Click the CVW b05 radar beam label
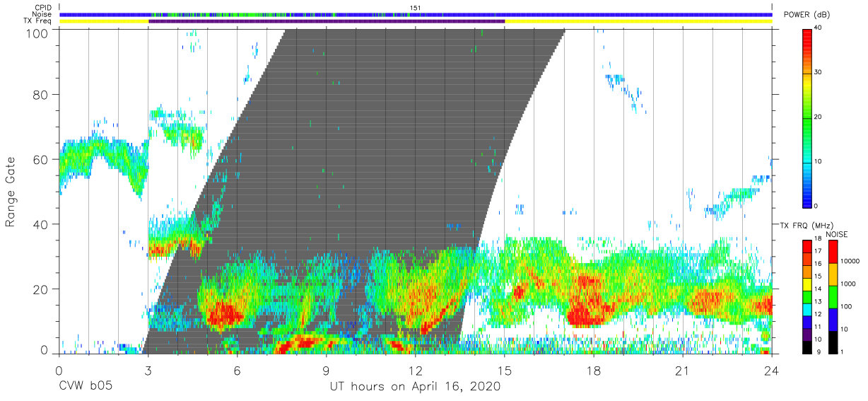868x401 pixels. 86,387
